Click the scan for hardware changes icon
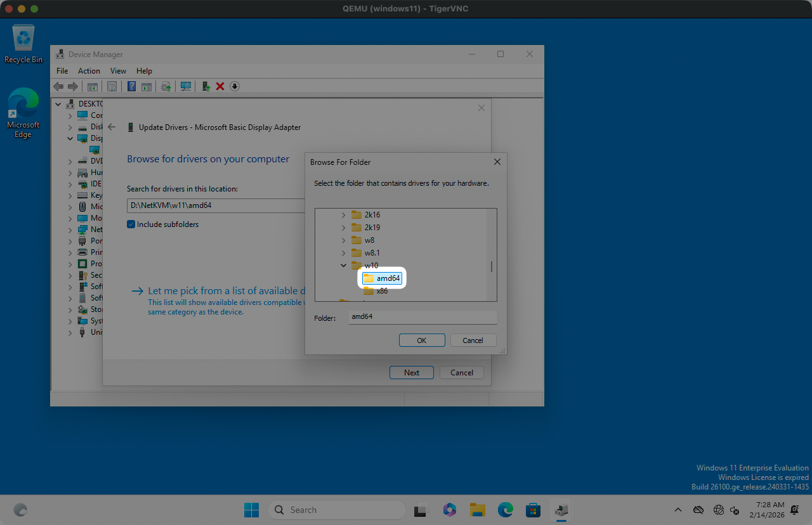Screen dimensions: 812x525 coord(186,86)
